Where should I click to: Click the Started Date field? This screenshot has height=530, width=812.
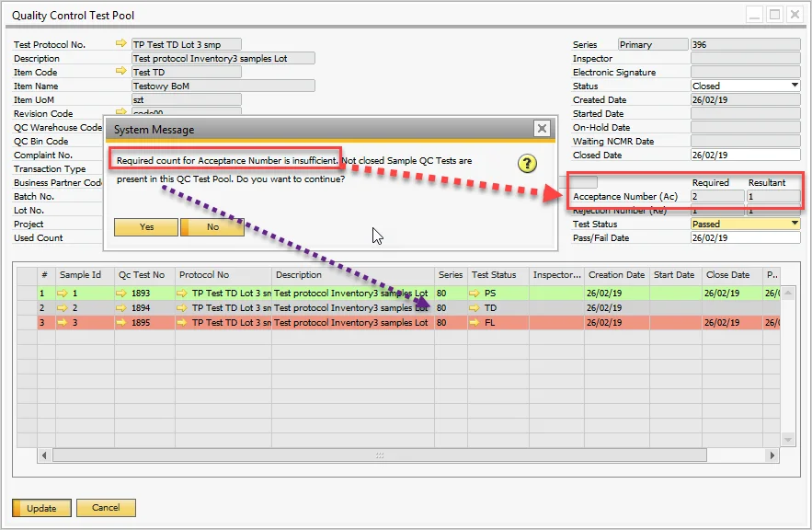[x=745, y=113]
